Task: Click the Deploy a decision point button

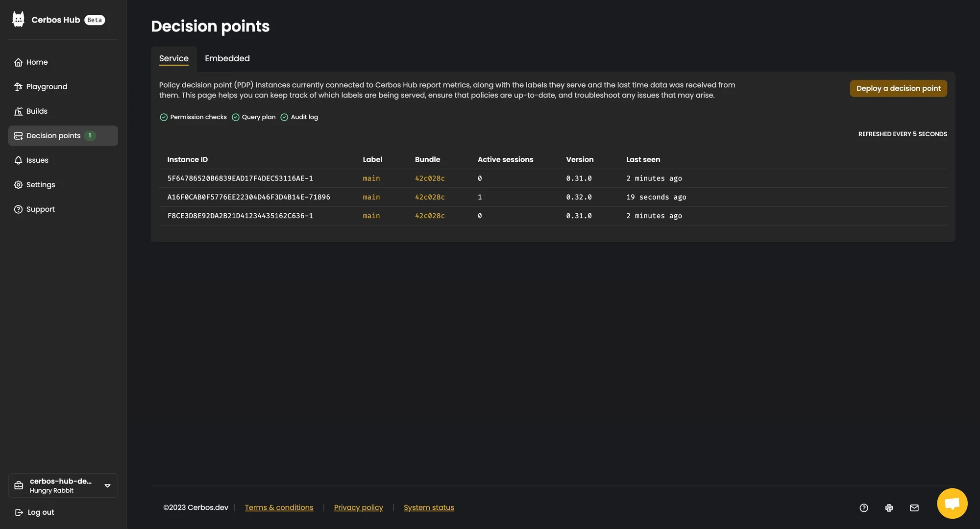Action: point(898,88)
